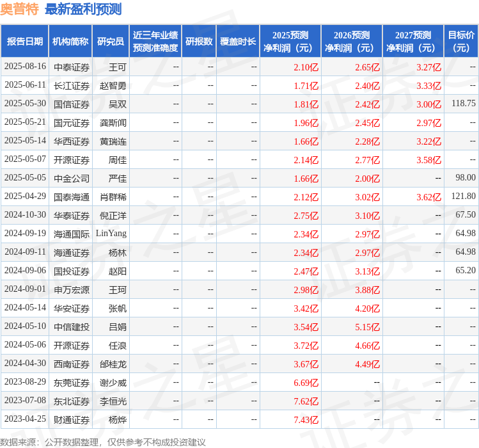Select institution 中金公司

pyautogui.click(x=72, y=179)
